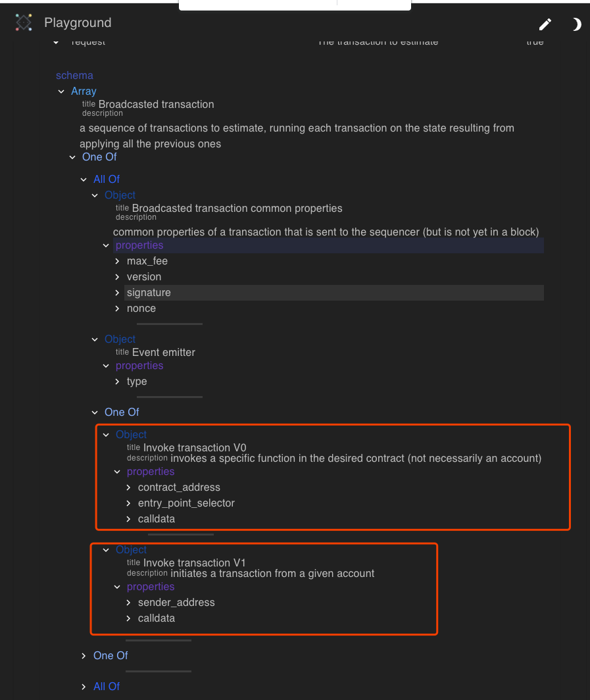Collapse the top One Of node
Viewport: 590px width, 700px height.
coord(72,157)
